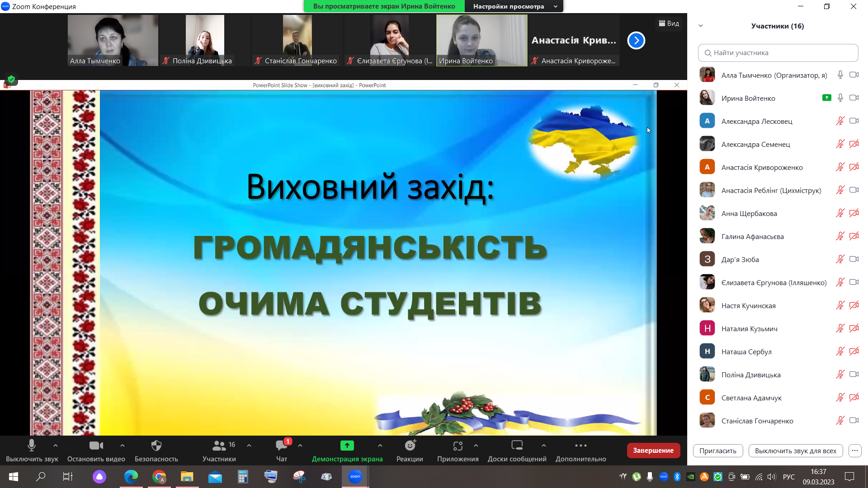Click the green Share Screen icon

pos(347,446)
